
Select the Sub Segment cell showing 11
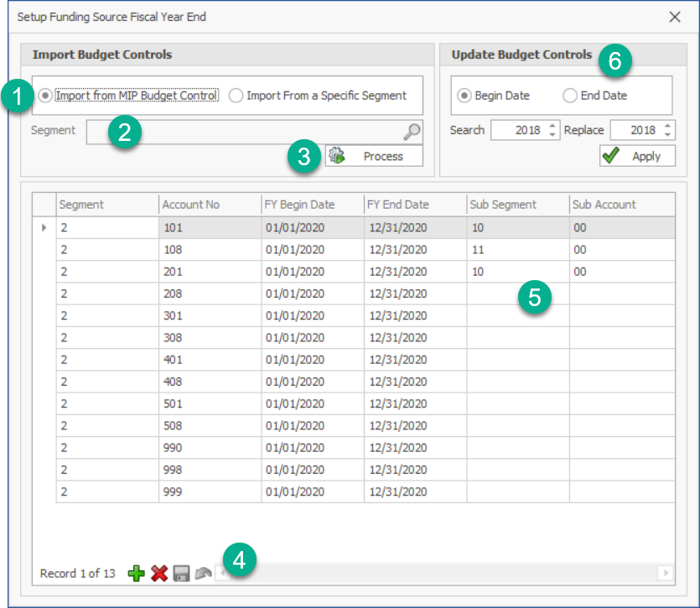pos(517,250)
